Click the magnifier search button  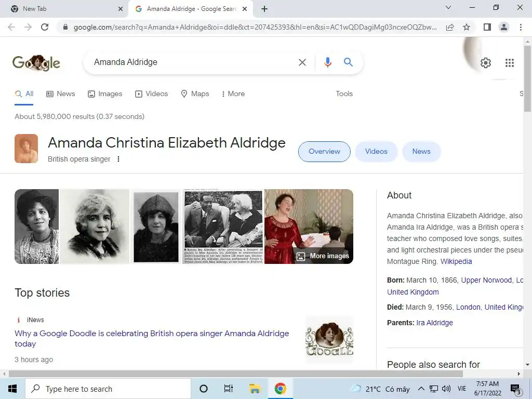348,62
